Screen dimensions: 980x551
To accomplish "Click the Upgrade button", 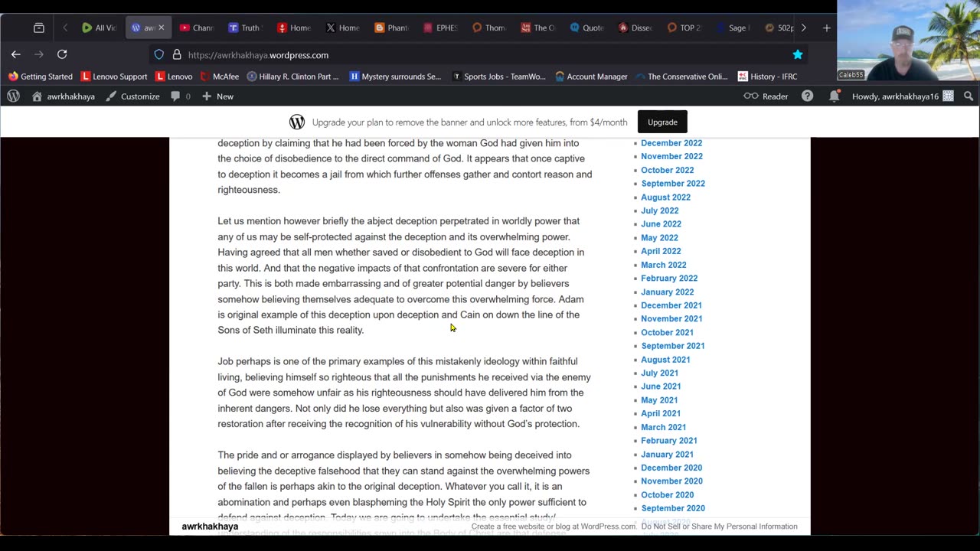I will point(662,122).
